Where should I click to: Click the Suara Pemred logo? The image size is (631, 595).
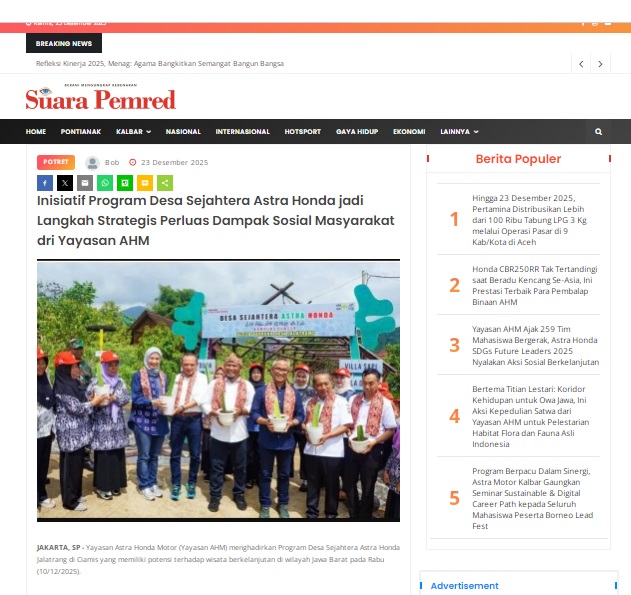point(101,97)
